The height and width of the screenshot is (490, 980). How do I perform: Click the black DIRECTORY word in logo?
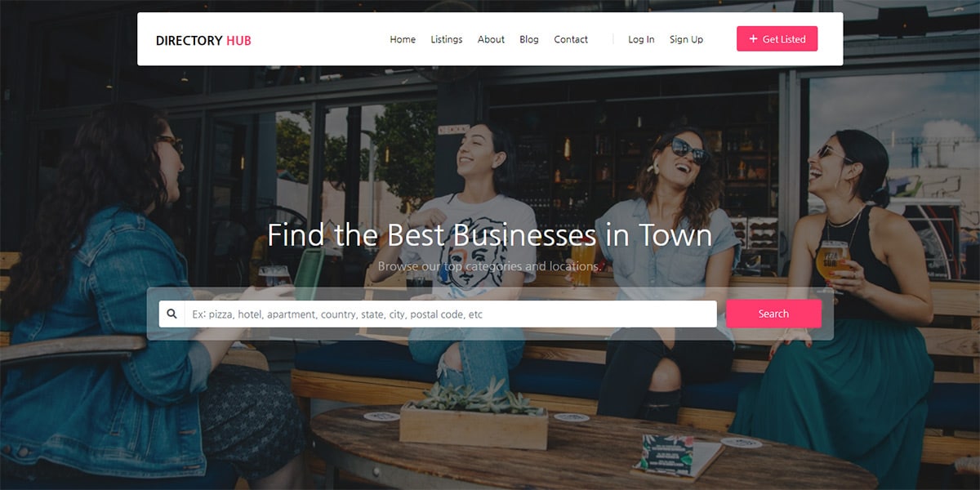(x=189, y=40)
